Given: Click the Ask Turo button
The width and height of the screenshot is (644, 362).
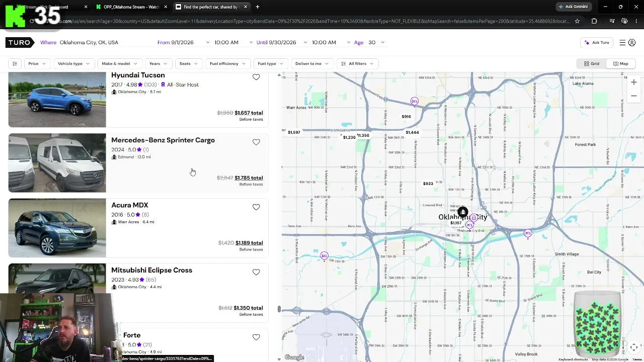Looking at the screenshot, I should pos(597,43).
